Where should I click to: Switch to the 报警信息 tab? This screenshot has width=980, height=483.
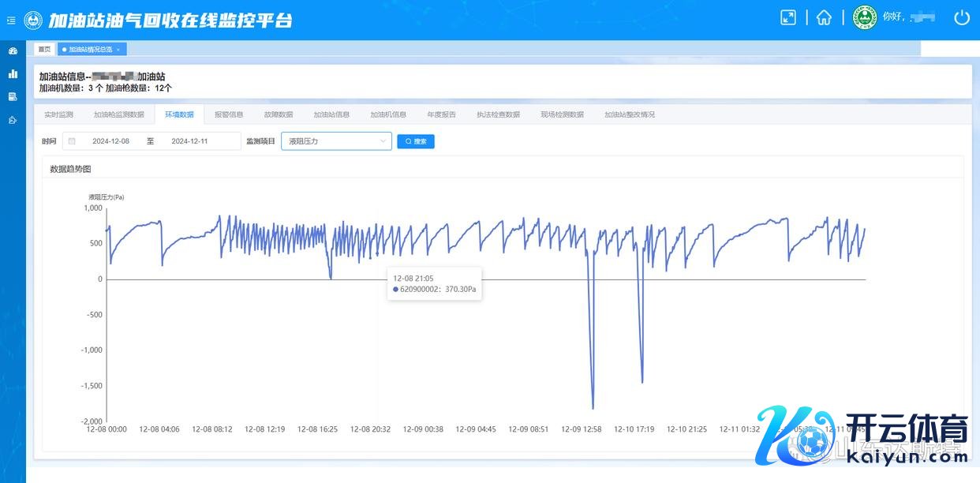point(229,114)
